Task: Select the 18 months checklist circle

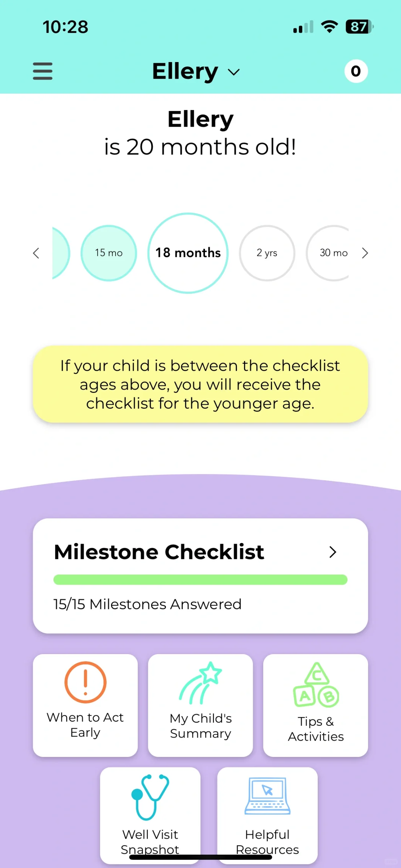Action: click(x=188, y=253)
